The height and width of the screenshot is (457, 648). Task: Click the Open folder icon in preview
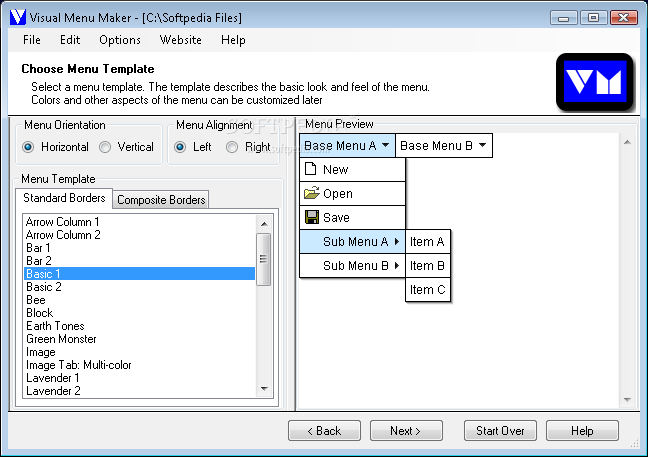(x=312, y=193)
